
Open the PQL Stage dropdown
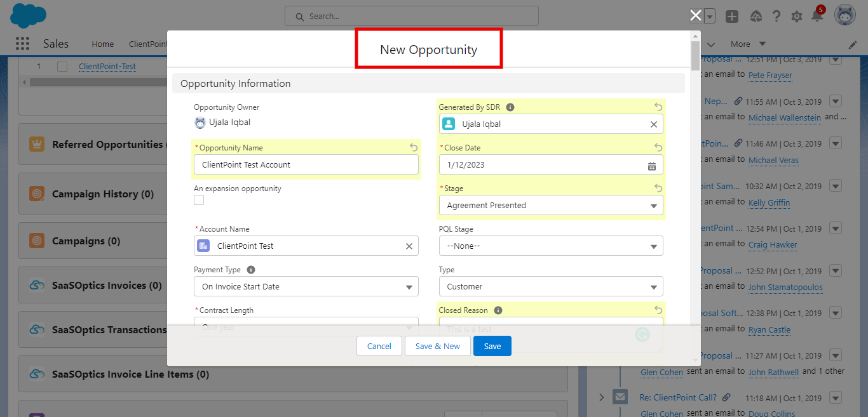(550, 246)
